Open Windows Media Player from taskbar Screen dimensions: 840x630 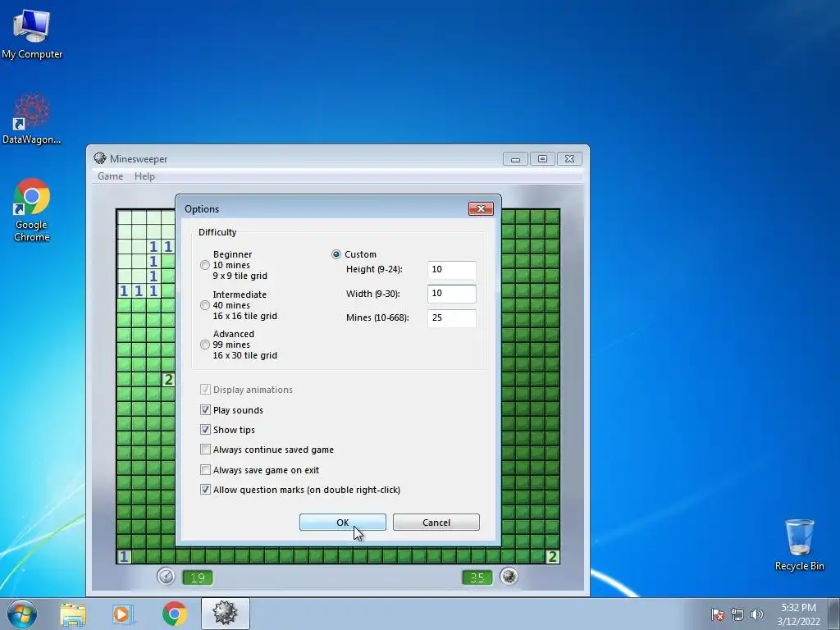[x=123, y=614]
